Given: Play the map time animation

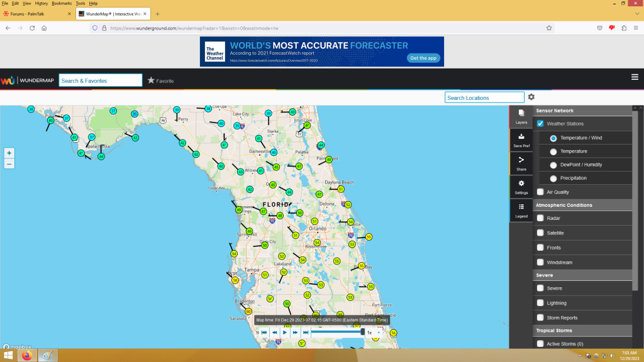Looking at the screenshot, I should 285,332.
